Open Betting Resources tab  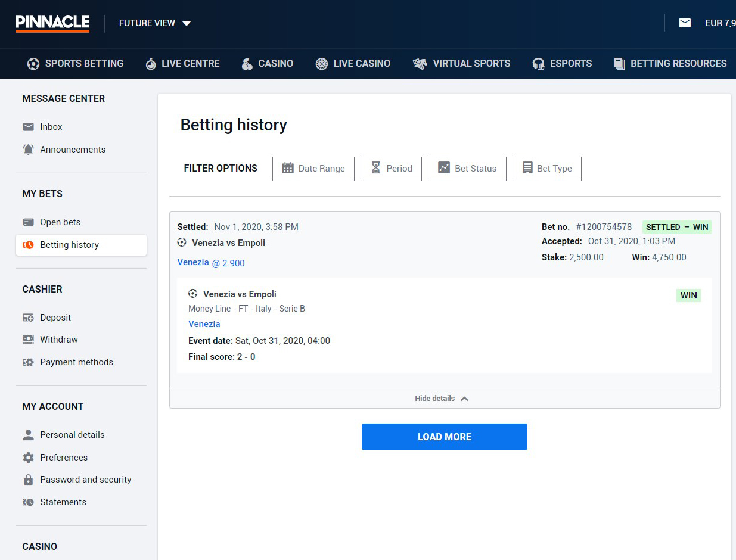pos(670,63)
